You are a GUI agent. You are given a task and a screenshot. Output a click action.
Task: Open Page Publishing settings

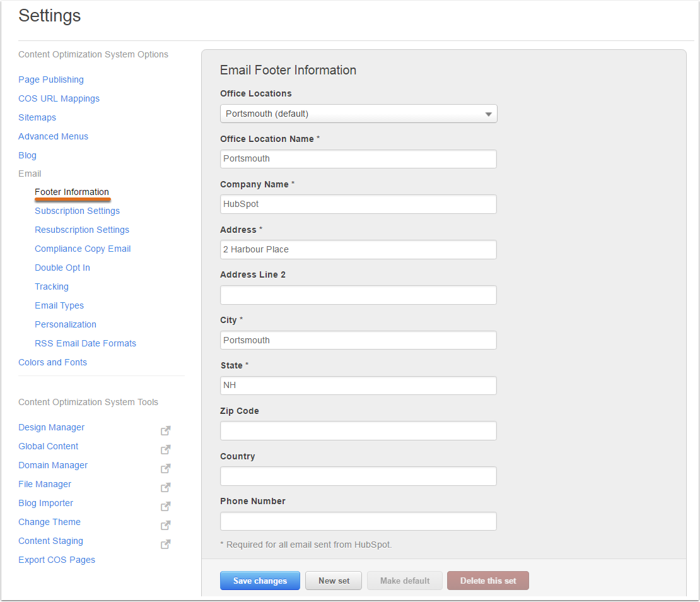50,80
